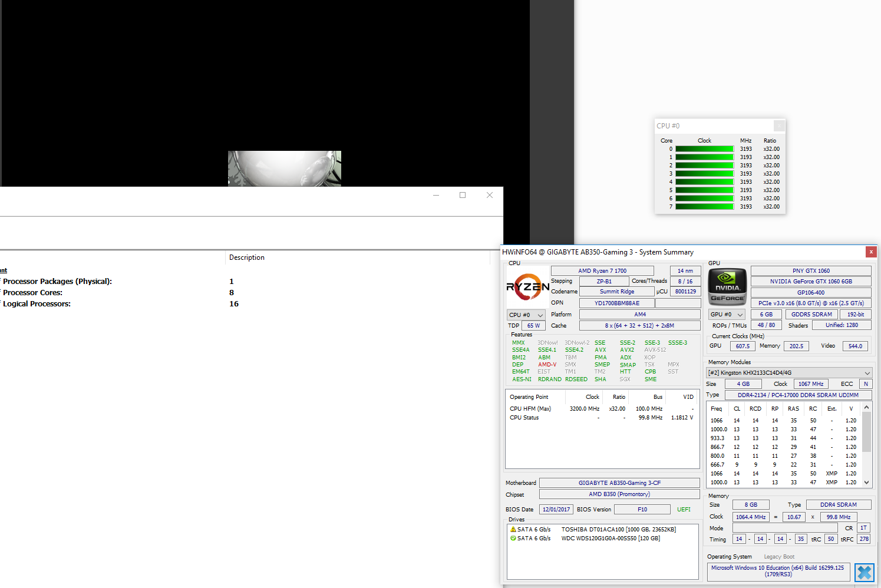Image resolution: width=881 pixels, height=588 pixels.
Task: Click the 65 W TDP value
Action: pyautogui.click(x=533, y=326)
